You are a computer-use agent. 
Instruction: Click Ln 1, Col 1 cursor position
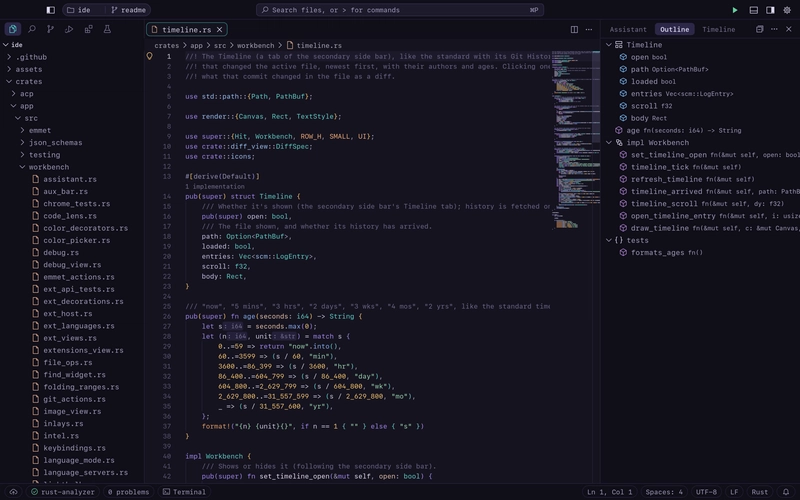click(609, 492)
